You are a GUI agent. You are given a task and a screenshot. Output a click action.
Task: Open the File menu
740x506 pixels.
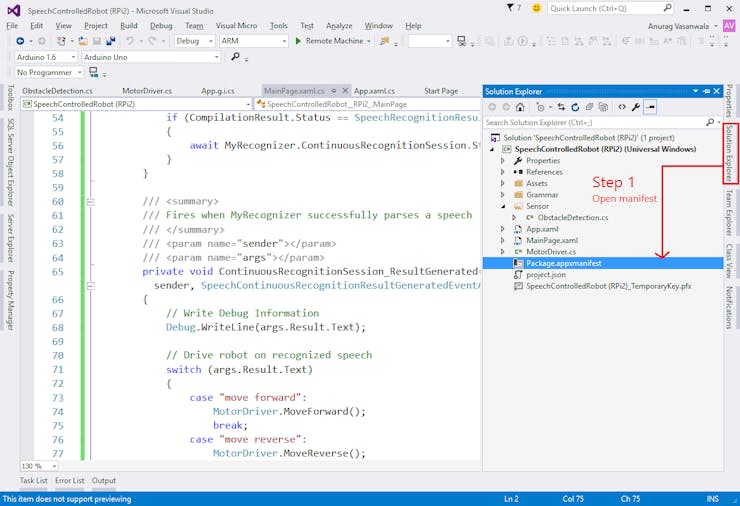12,25
